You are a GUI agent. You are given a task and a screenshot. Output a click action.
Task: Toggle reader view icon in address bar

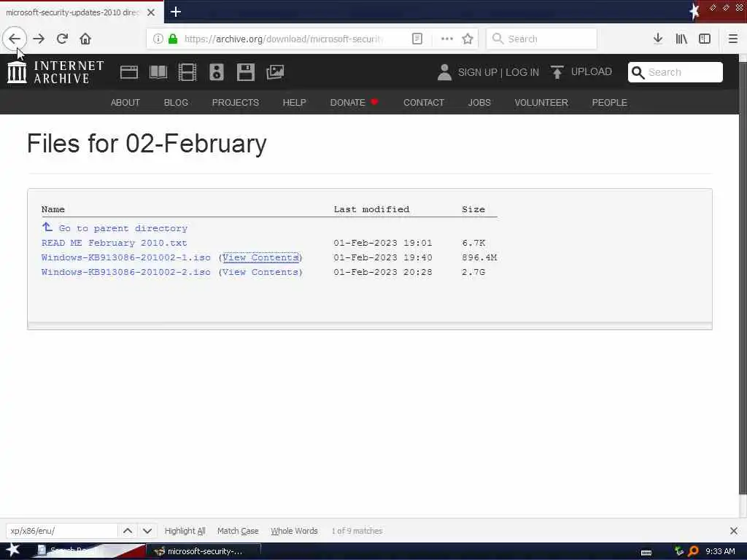(x=417, y=39)
